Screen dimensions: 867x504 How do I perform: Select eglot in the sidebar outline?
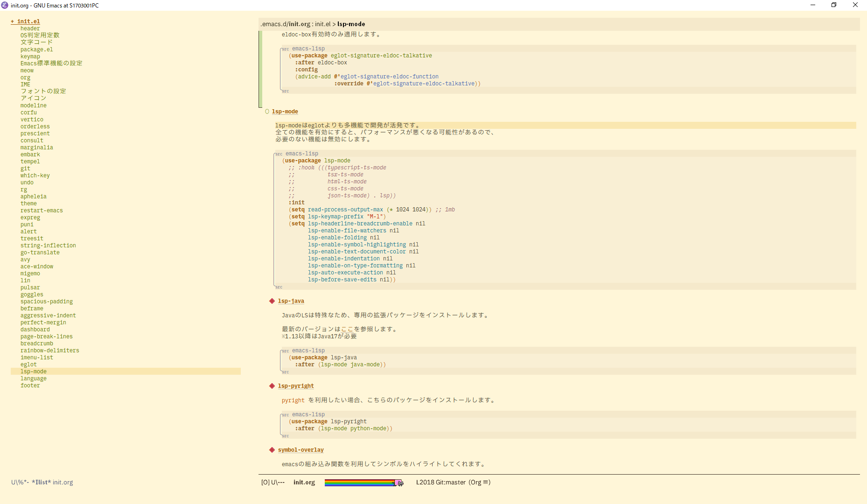tap(28, 364)
